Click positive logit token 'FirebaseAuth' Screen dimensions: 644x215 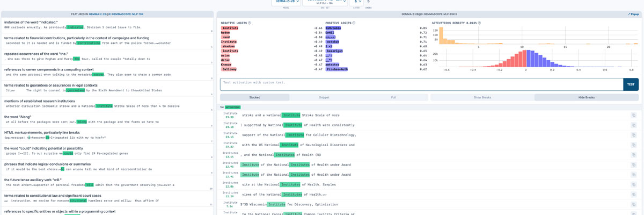click(x=336, y=69)
